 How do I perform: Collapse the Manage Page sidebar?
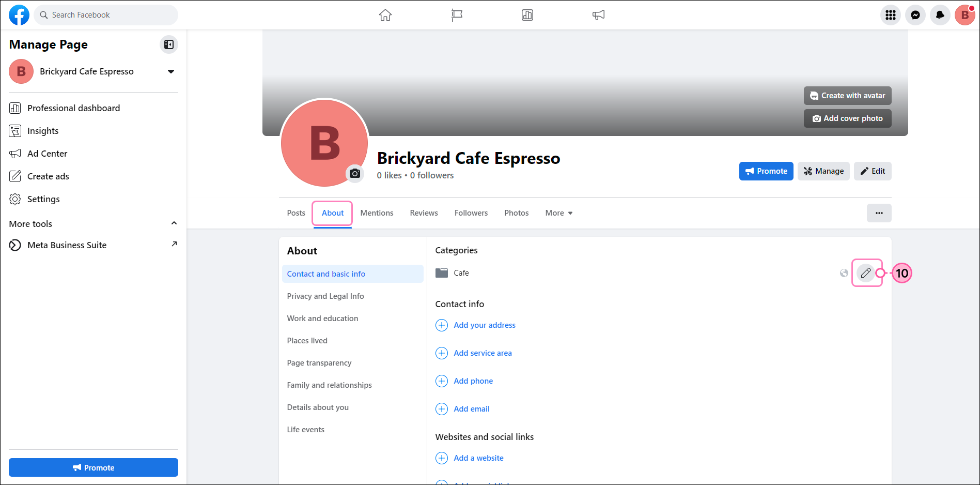[x=169, y=44]
